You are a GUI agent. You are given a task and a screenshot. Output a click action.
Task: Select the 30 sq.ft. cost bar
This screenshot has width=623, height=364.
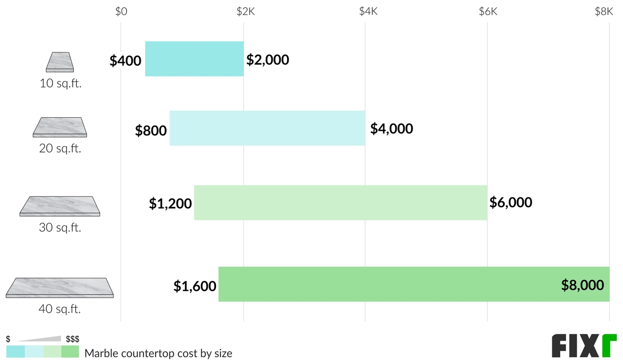pos(341,203)
